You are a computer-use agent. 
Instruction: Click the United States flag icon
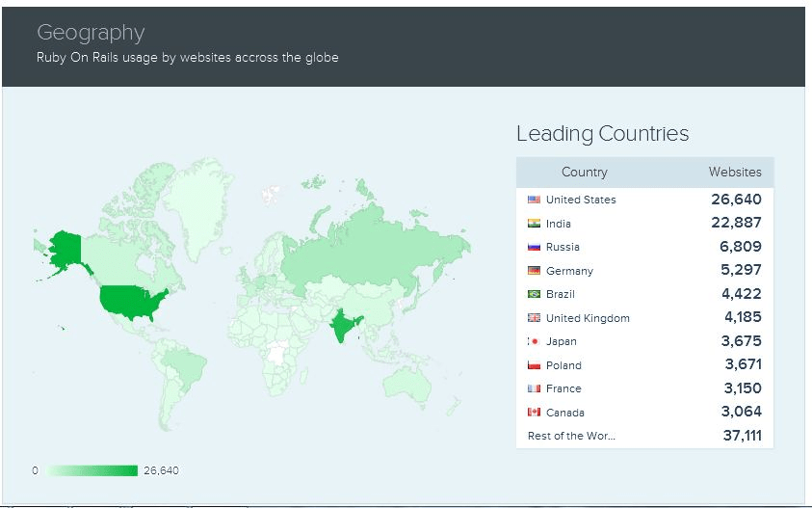[534, 200]
